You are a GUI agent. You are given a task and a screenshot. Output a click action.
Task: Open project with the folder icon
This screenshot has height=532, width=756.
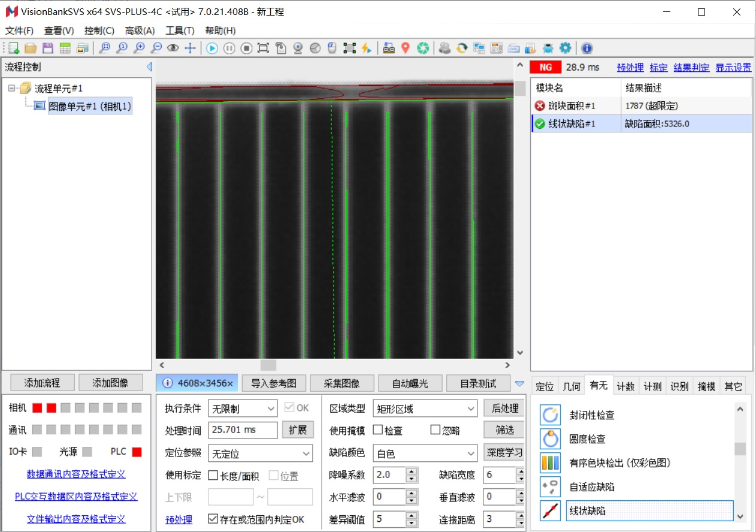click(31, 49)
